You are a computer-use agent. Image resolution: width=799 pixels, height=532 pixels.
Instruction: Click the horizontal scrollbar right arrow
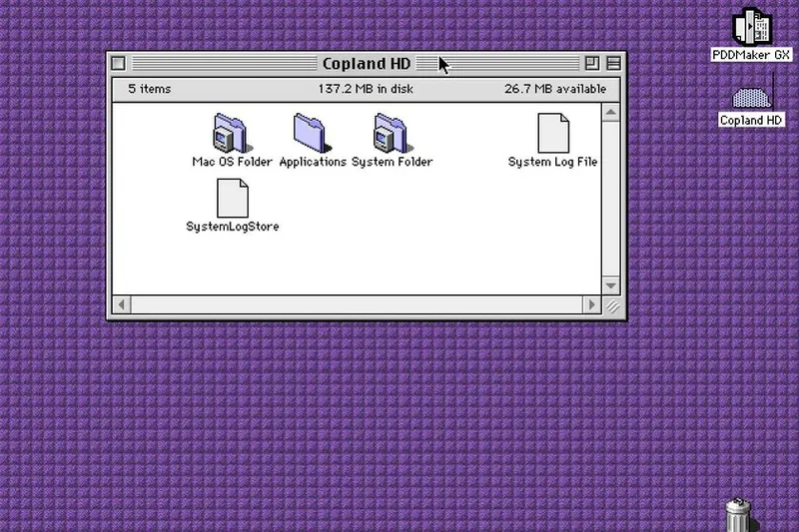point(591,305)
